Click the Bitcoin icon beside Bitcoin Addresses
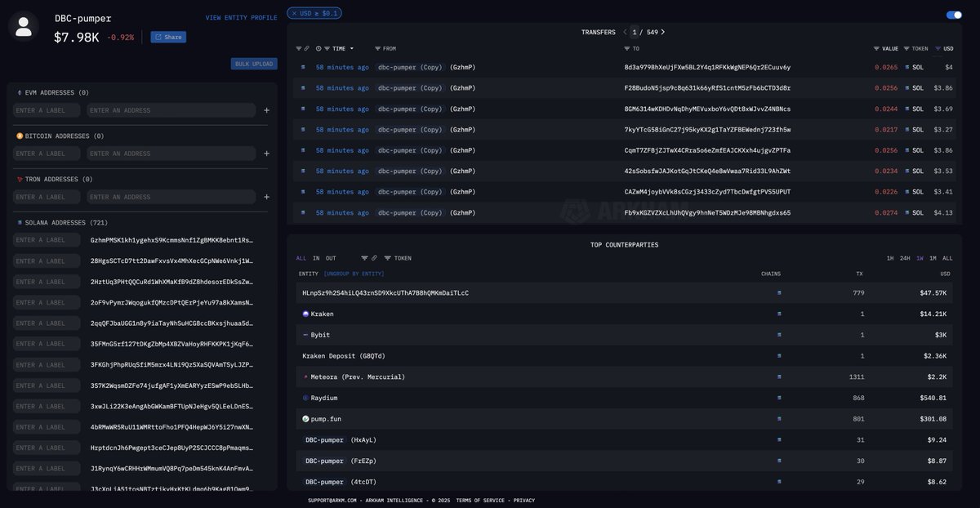This screenshot has height=508, width=980. coord(20,136)
